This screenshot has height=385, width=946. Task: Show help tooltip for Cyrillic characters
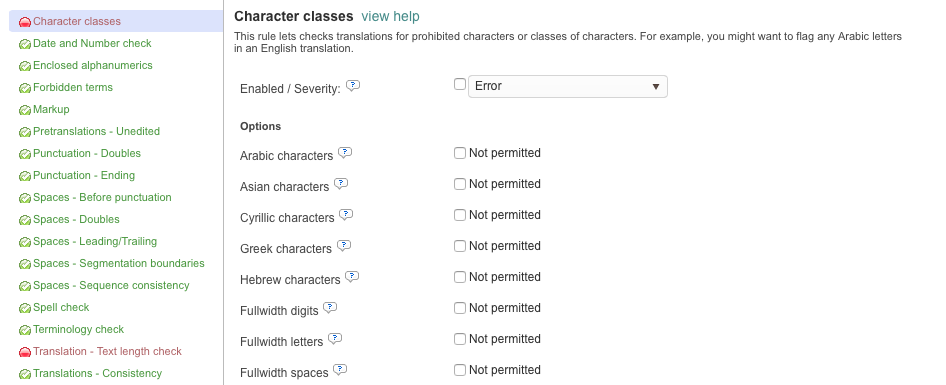click(x=346, y=214)
